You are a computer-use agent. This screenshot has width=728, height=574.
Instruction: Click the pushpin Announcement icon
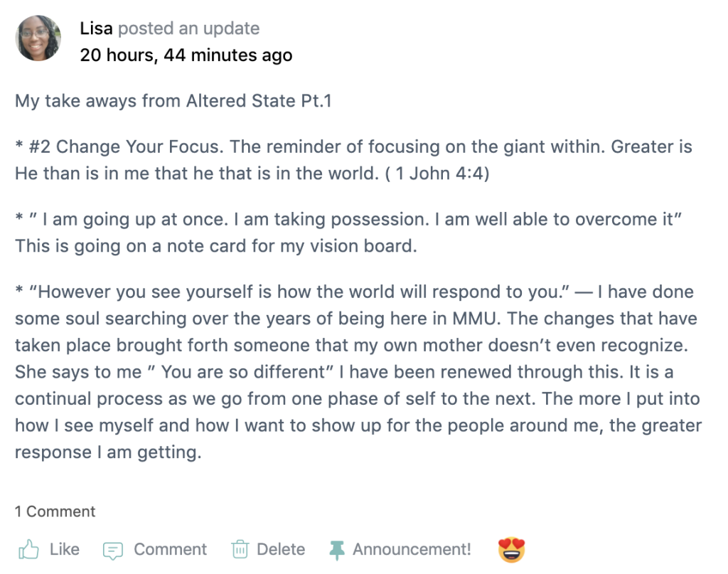tap(336, 550)
